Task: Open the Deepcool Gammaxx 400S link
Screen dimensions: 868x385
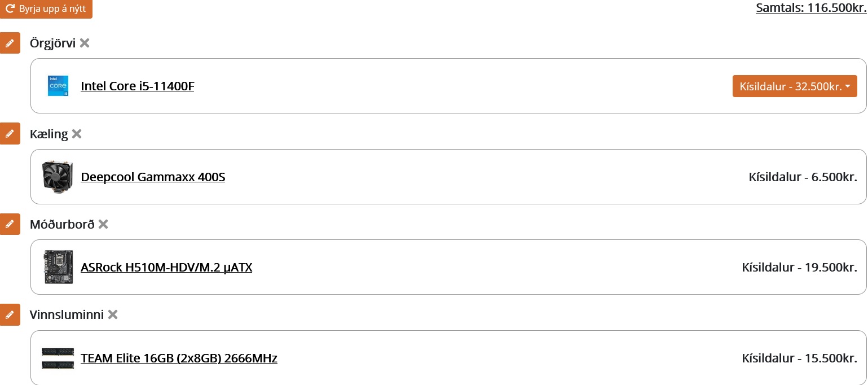Action: [153, 177]
